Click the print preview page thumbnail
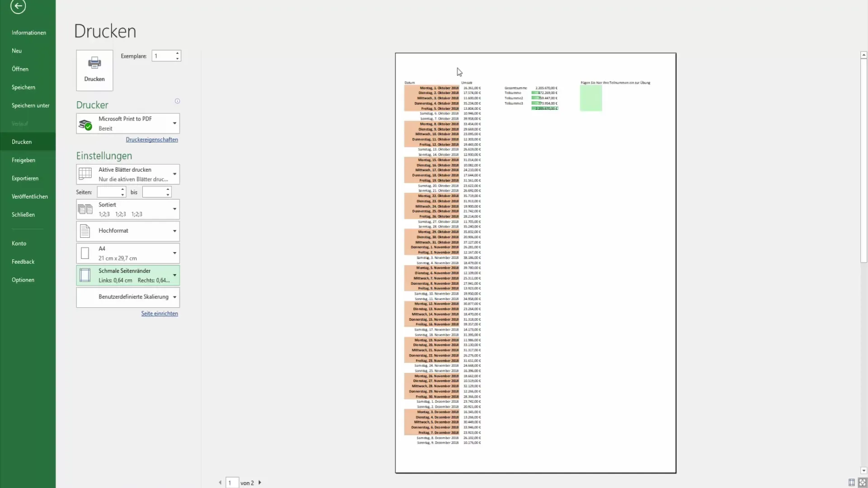The width and height of the screenshot is (868, 488). point(536,263)
